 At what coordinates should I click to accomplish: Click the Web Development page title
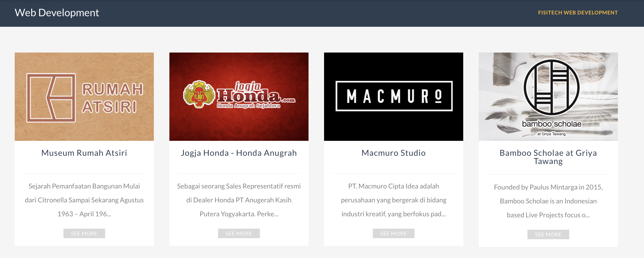pyautogui.click(x=57, y=13)
